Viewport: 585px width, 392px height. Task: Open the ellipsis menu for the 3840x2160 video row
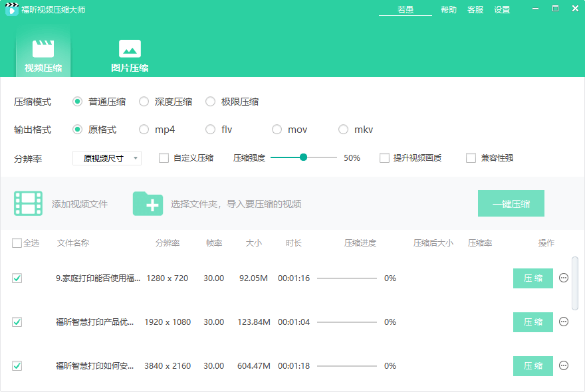[x=563, y=366]
